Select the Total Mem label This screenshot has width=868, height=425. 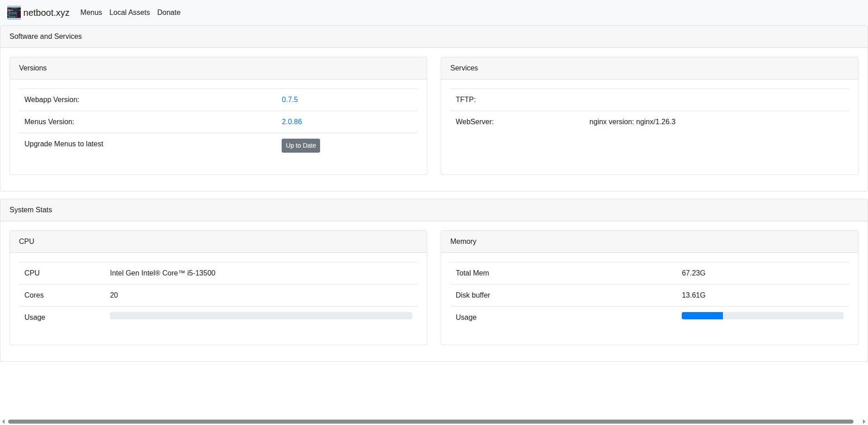coord(472,273)
